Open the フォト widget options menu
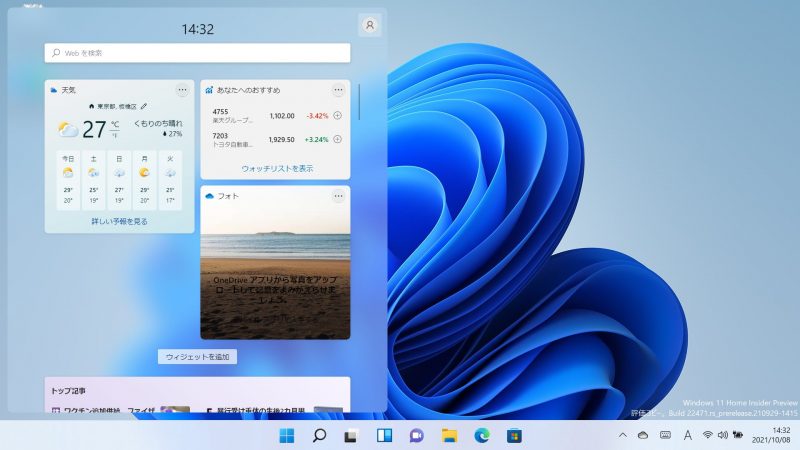The image size is (800, 450). pos(338,196)
